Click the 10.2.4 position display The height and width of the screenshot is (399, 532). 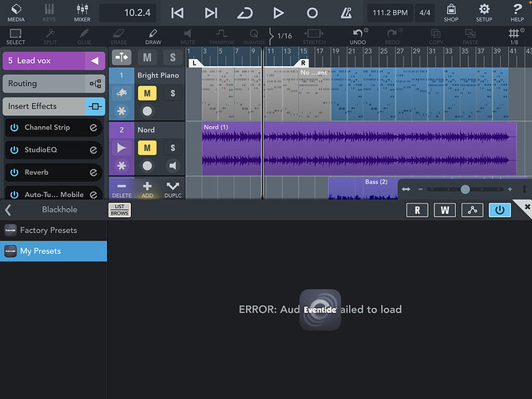(128, 13)
